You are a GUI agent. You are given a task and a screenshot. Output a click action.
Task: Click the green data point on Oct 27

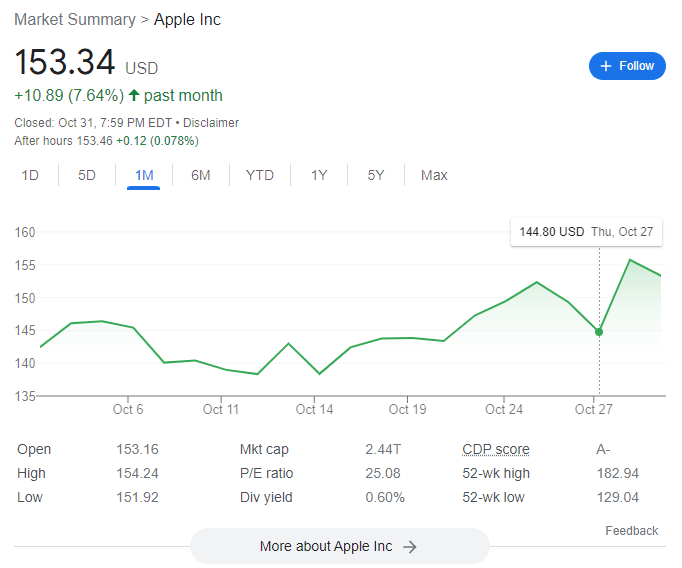[x=599, y=332]
